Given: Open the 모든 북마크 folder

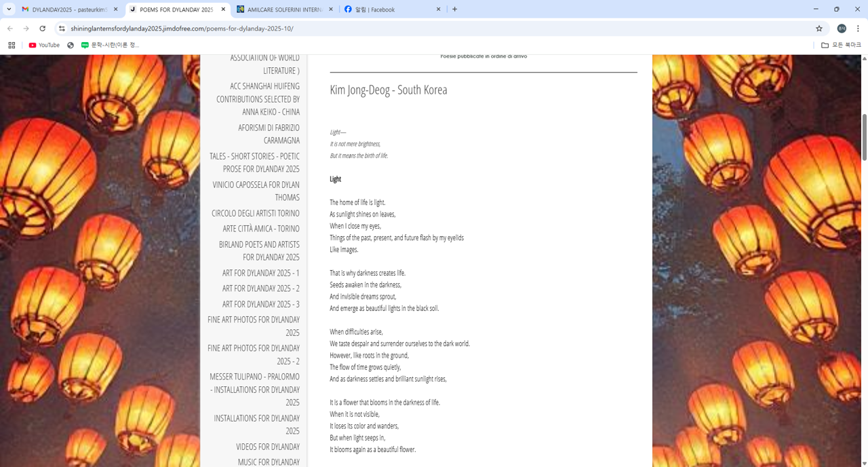Looking at the screenshot, I should 841,45.
